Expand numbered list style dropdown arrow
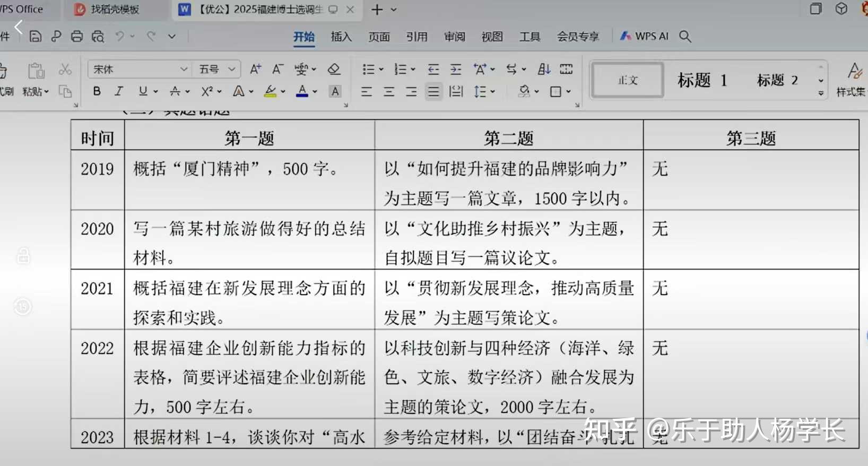Screen dimensions: 868x466 [x=413, y=70]
